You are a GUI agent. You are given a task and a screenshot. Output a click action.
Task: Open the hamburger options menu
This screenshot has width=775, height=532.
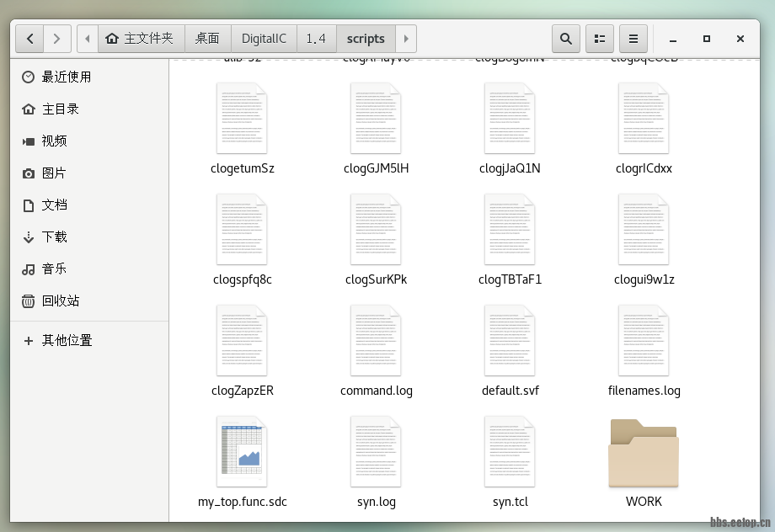633,39
